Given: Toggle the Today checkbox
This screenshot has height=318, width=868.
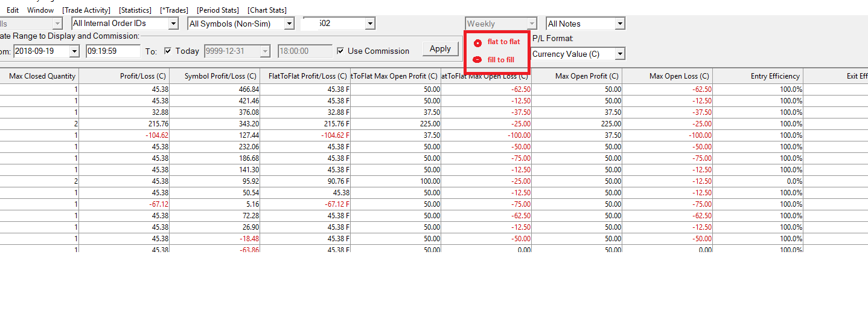Looking at the screenshot, I should 168,51.
